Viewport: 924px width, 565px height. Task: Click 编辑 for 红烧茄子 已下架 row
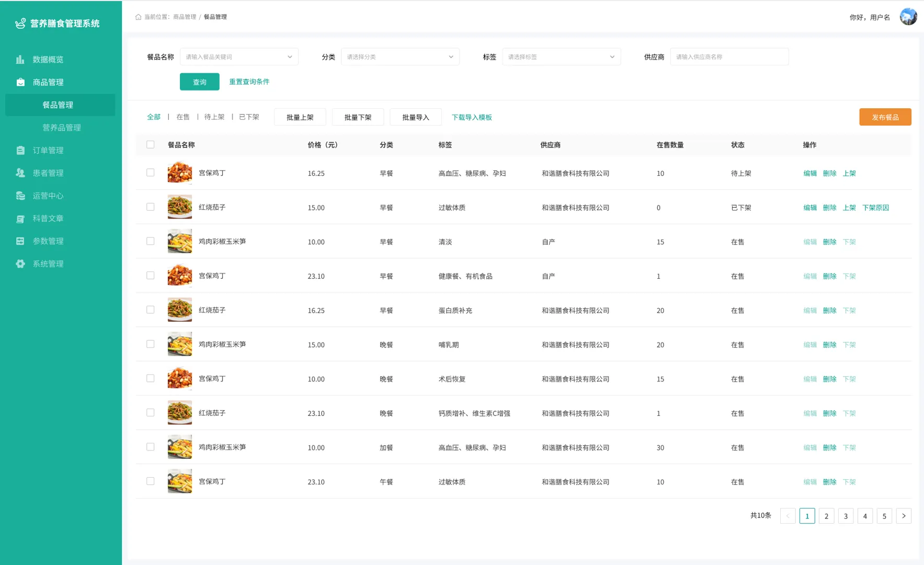[810, 208]
